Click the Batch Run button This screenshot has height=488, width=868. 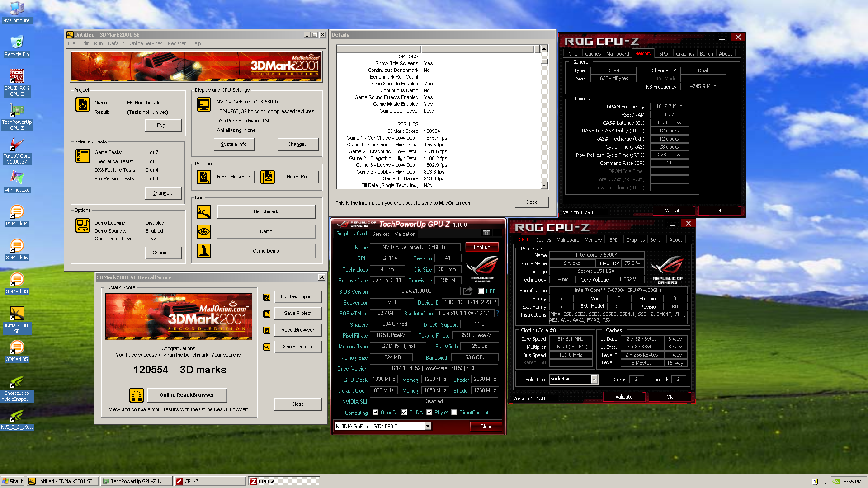[x=298, y=177]
